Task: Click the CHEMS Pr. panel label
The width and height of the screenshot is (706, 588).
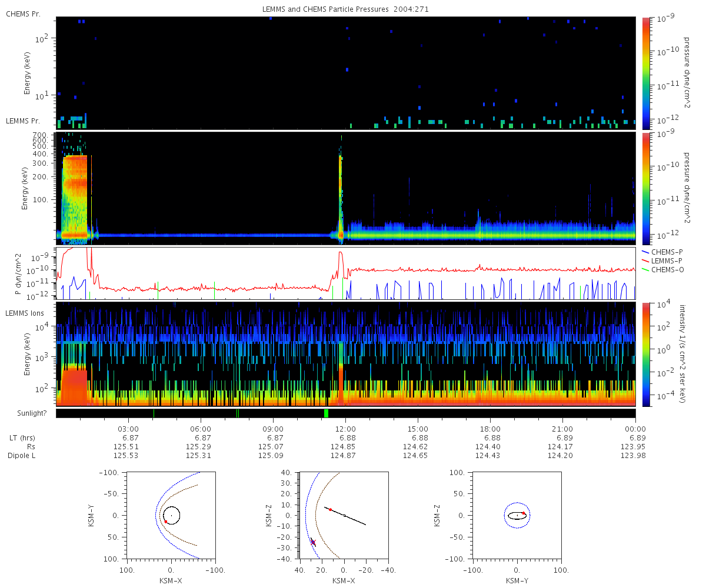Action: [x=23, y=14]
